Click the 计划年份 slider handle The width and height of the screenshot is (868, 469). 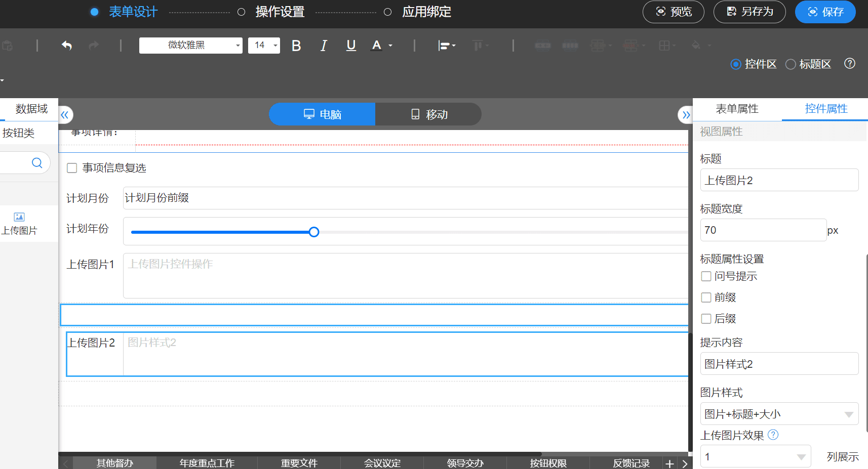click(314, 232)
